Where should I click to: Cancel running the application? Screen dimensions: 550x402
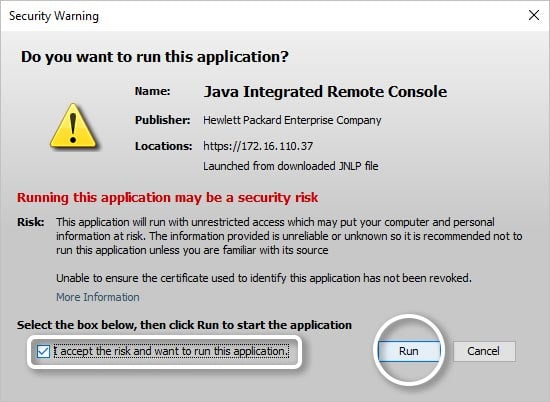click(484, 351)
